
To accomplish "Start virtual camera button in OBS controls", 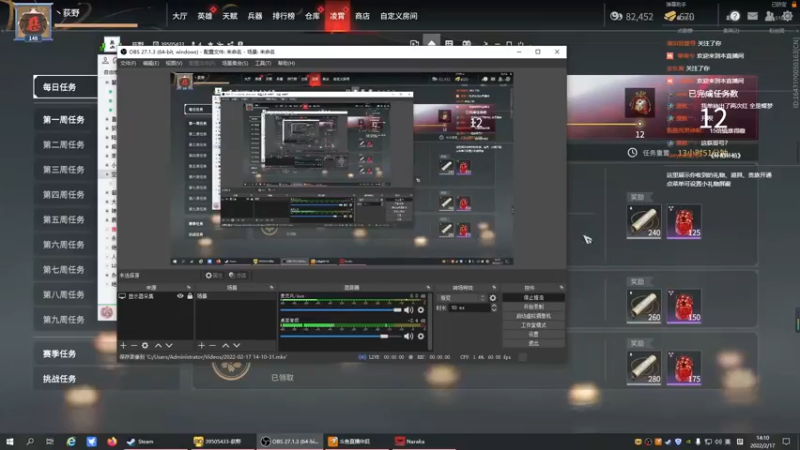I will (x=533, y=316).
